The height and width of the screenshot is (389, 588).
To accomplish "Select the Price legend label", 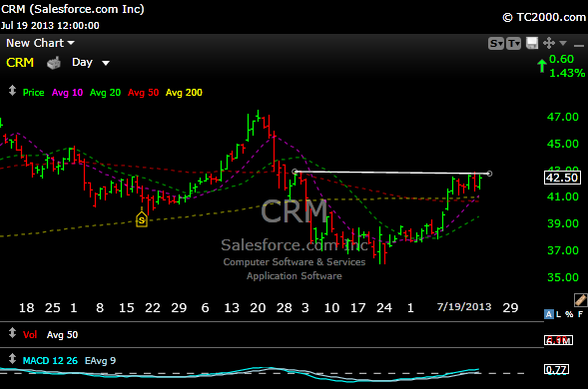I will point(33,93).
